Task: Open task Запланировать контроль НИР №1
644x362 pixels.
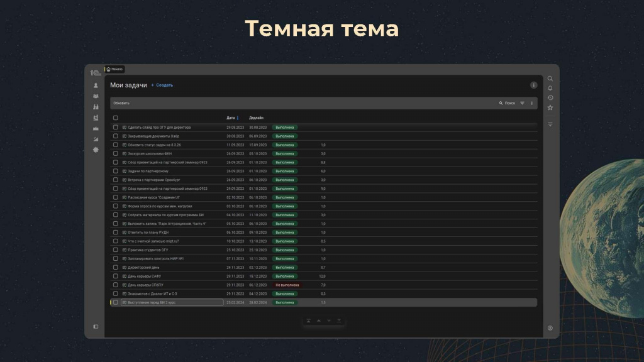Action: click(156, 258)
